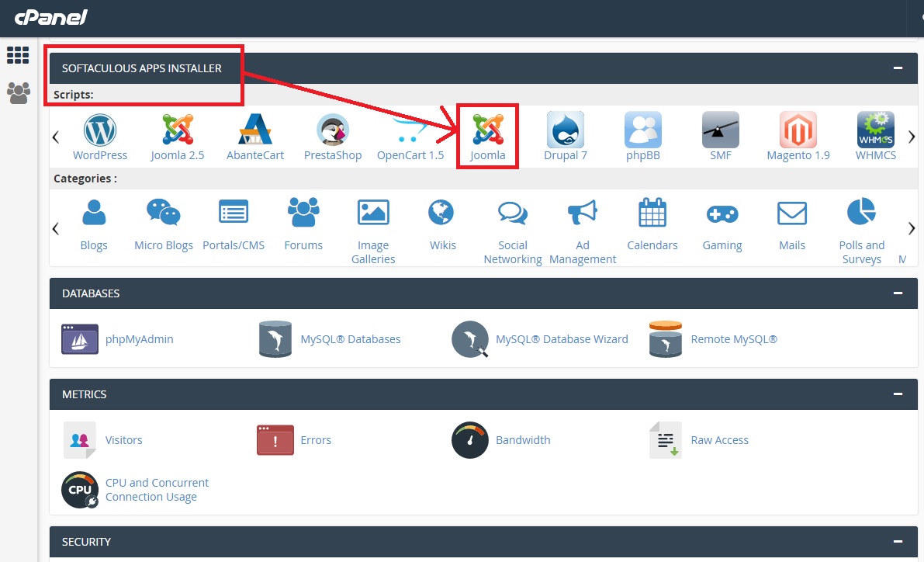
Task: Choose the PrestaShop script icon
Action: point(333,130)
